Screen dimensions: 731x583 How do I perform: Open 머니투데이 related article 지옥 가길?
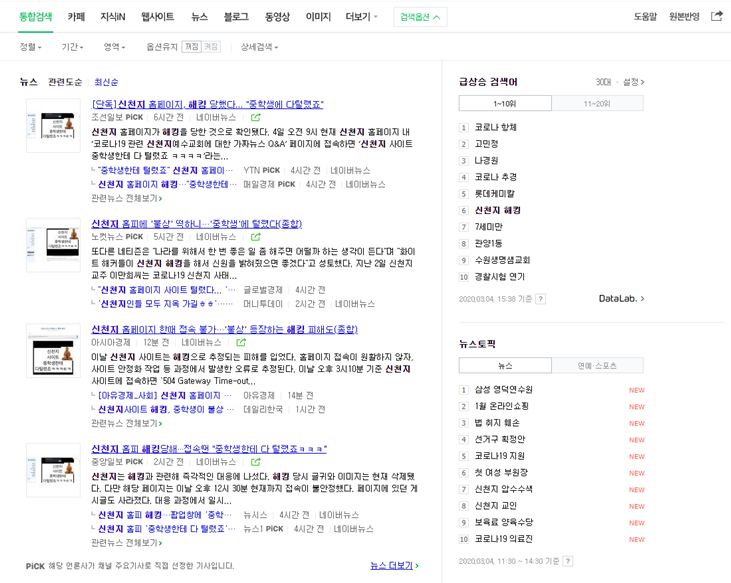point(165,304)
